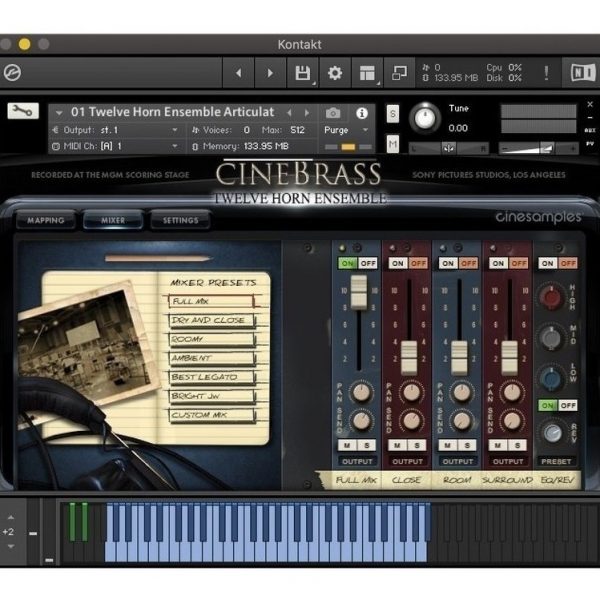Solo the Close mic channel

(417, 445)
